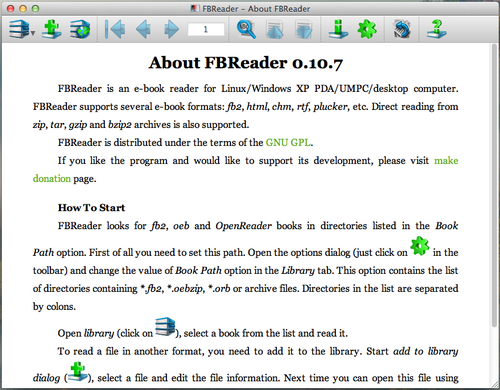Open the network library globe icon
The height and width of the screenshot is (390, 500).
tap(80, 29)
